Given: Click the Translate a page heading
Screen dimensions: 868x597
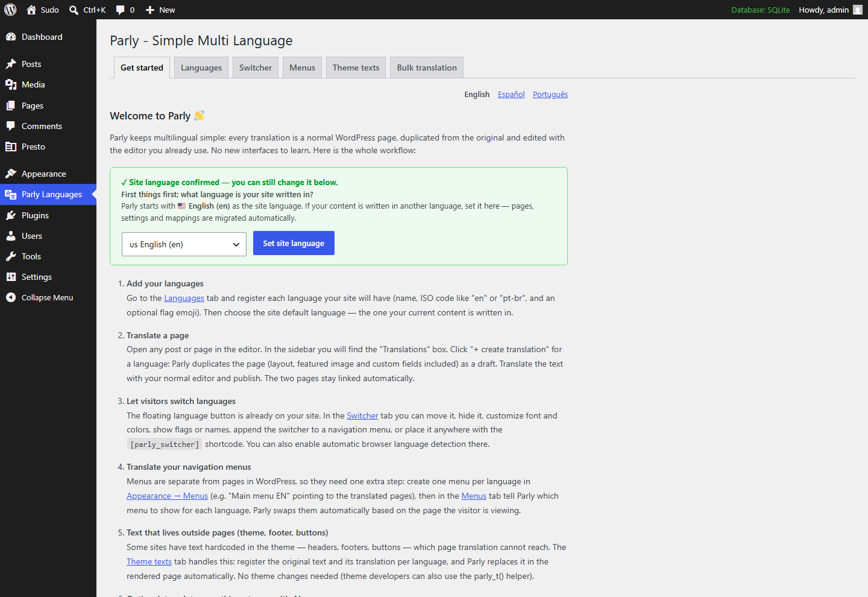Looking at the screenshot, I should tap(157, 335).
